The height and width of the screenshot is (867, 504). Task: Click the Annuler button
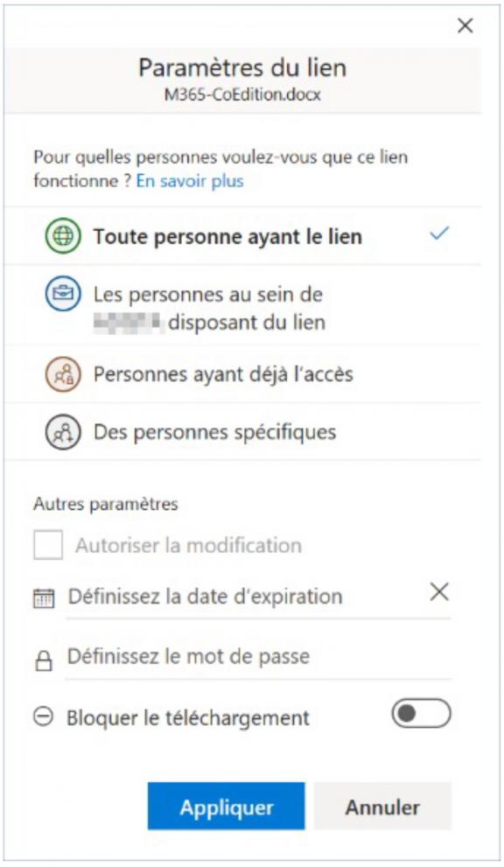383,806
